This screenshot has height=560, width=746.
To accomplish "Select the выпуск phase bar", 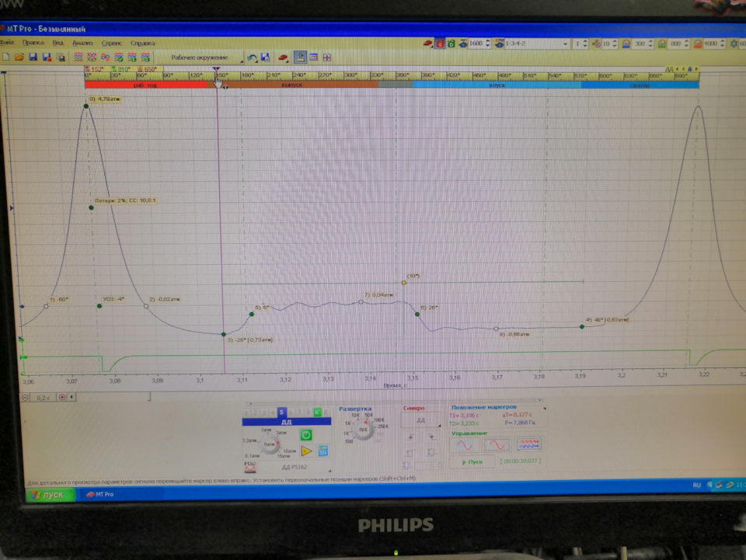I will [x=292, y=85].
